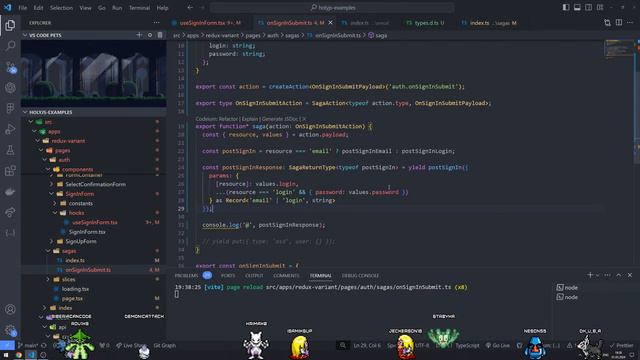Open the new terminal launch profile dropdown
The height and width of the screenshot is (360, 640).
click(x=598, y=276)
